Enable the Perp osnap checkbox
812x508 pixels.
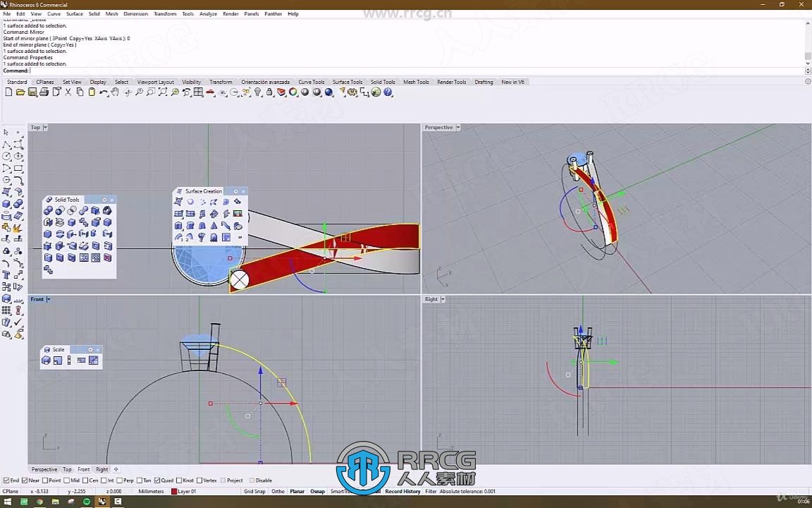tap(120, 480)
